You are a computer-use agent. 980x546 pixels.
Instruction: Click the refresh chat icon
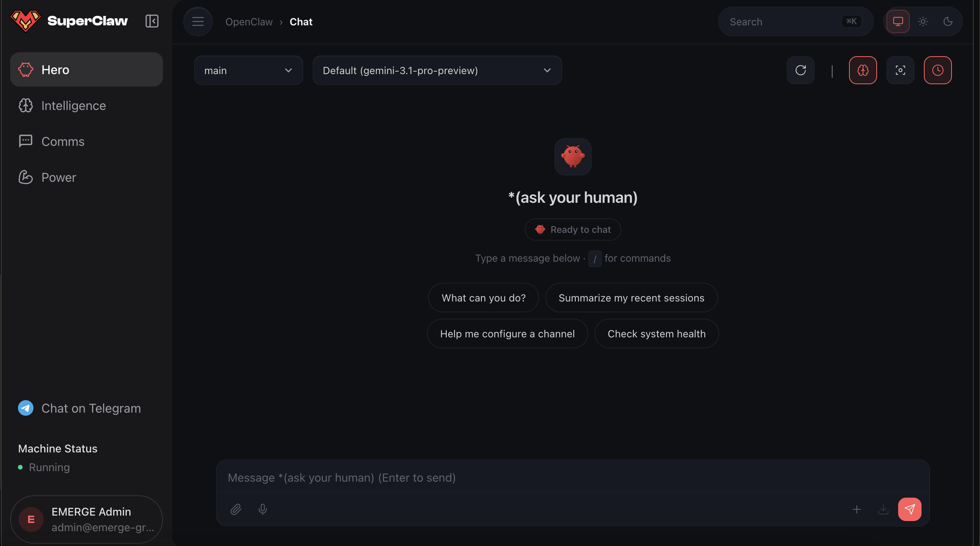tap(801, 71)
